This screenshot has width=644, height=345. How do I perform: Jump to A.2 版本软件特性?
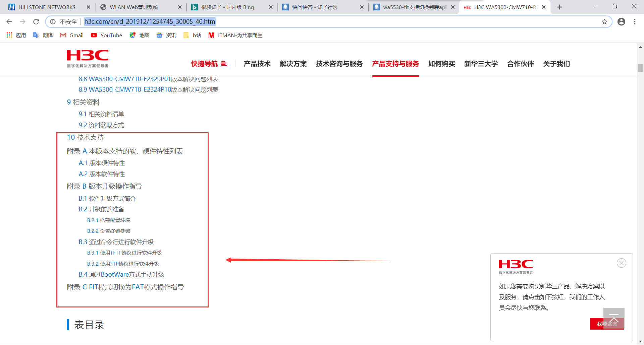pyautogui.click(x=102, y=174)
